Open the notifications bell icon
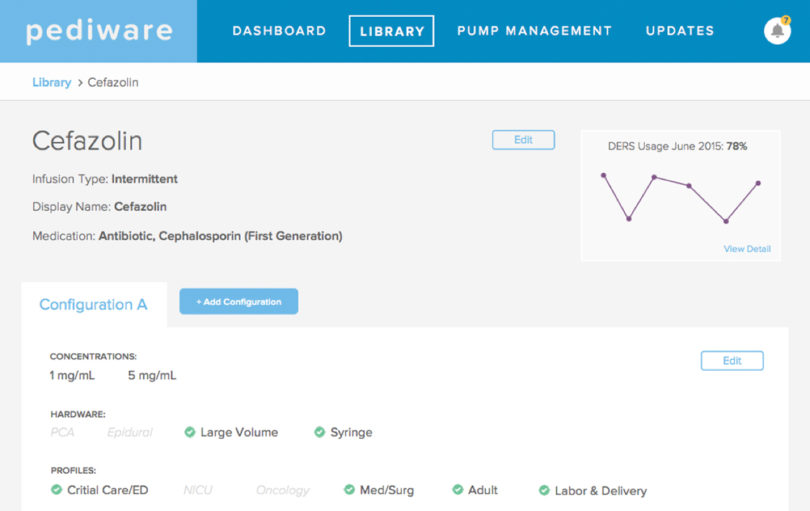Screen dimensions: 810x511 [777, 31]
